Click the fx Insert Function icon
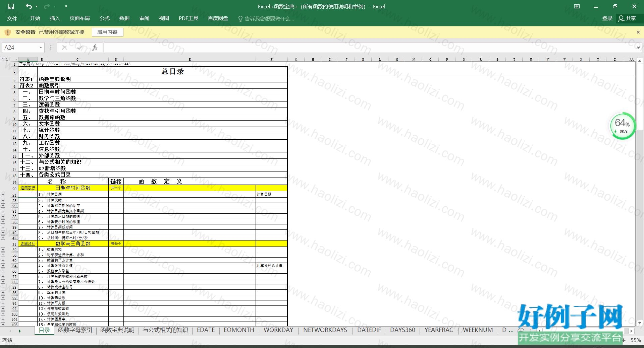This screenshot has width=644, height=348. click(95, 48)
